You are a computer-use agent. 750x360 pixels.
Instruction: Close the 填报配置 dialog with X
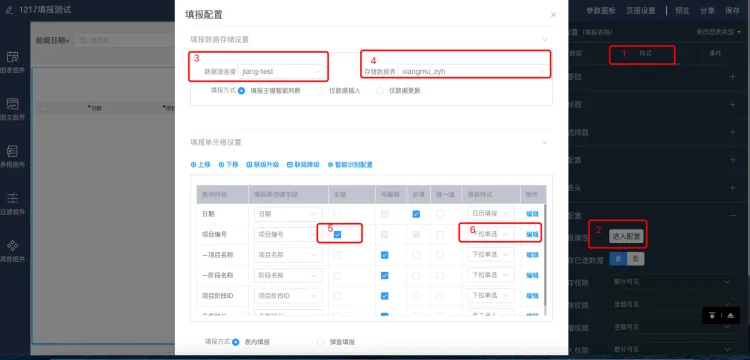click(x=553, y=15)
